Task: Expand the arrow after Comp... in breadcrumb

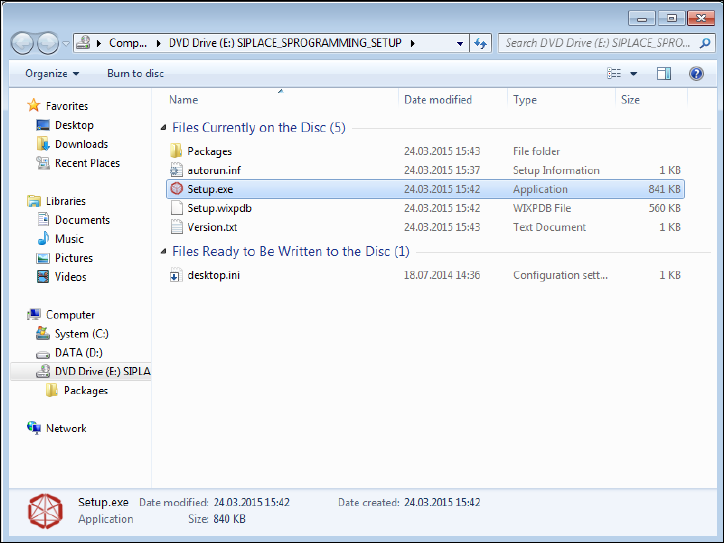Action: click(x=158, y=43)
